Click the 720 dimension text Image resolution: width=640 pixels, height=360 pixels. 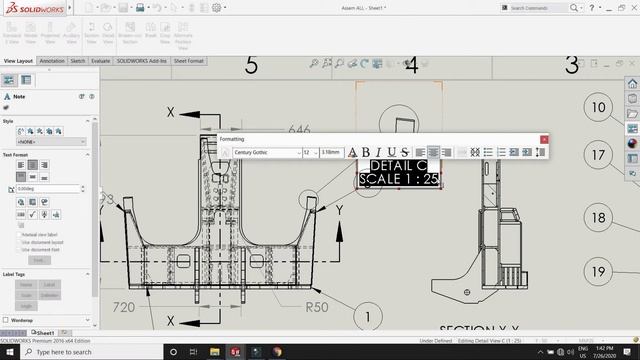[x=124, y=307]
